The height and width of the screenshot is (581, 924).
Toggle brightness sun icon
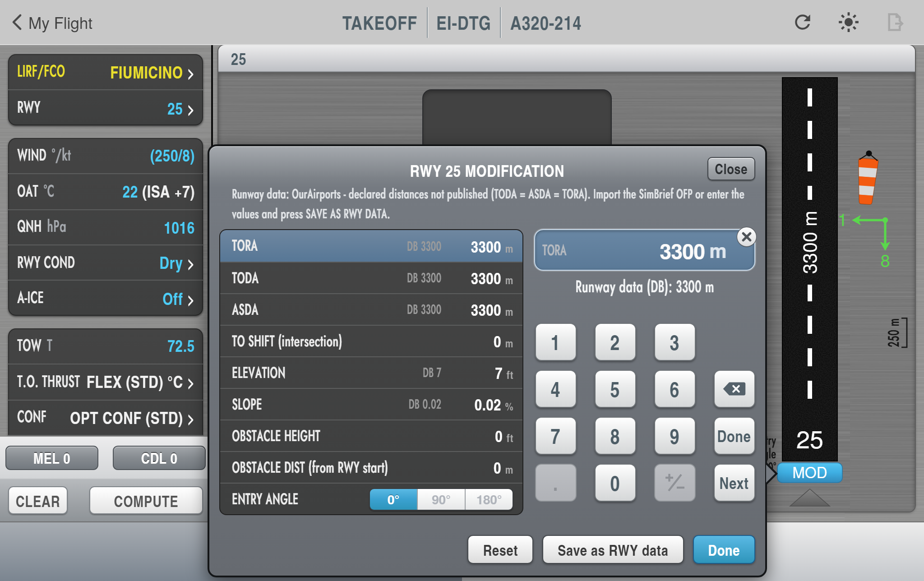click(x=848, y=22)
